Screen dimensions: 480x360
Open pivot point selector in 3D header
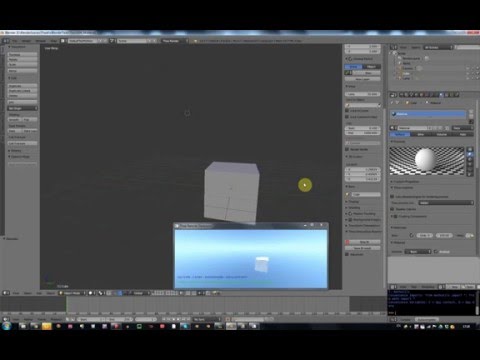101,293
